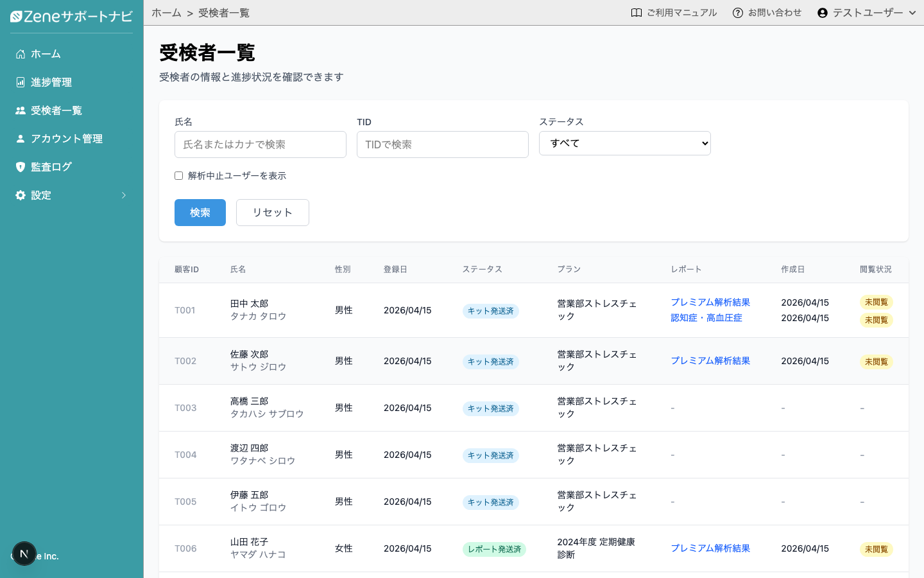Click キット発送済 badge in T001 row
Viewport: 924px width, 578px height.
tap(490, 311)
